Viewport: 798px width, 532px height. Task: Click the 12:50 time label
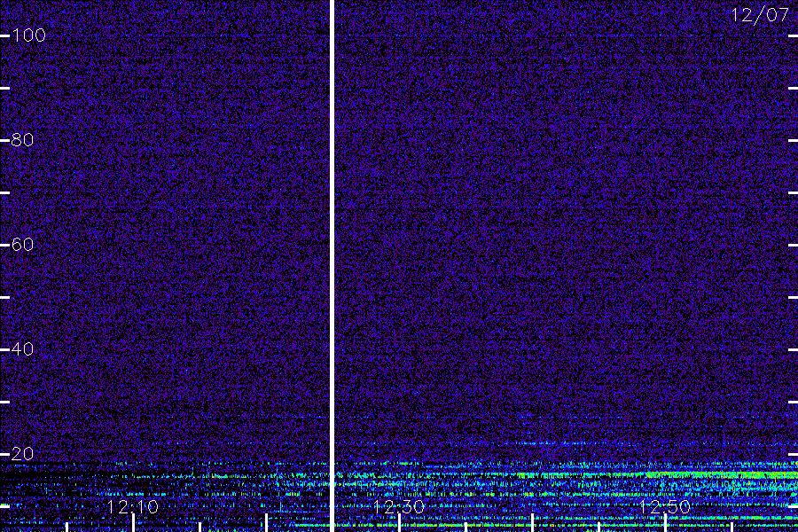[665, 506]
